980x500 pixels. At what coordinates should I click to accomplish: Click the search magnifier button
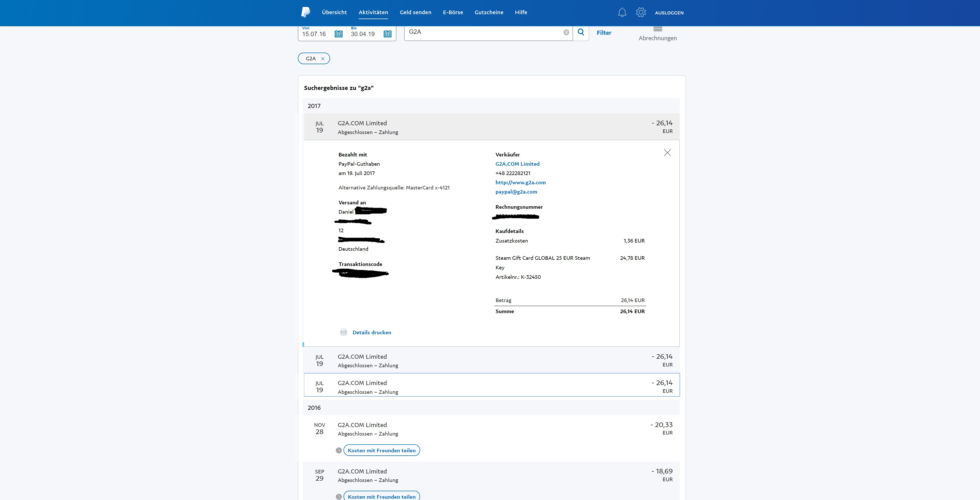click(581, 32)
